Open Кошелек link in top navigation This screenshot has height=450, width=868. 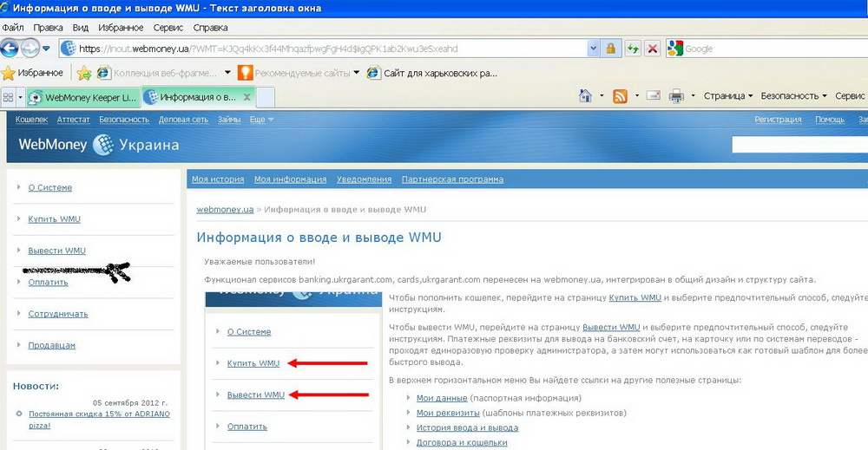point(31,120)
